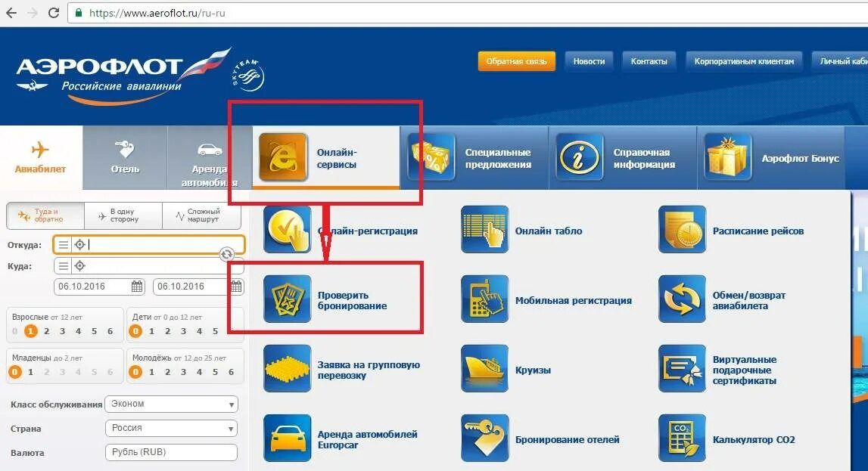Open Проверить бронирование
This screenshot has height=471, width=868.
tap(287, 296)
